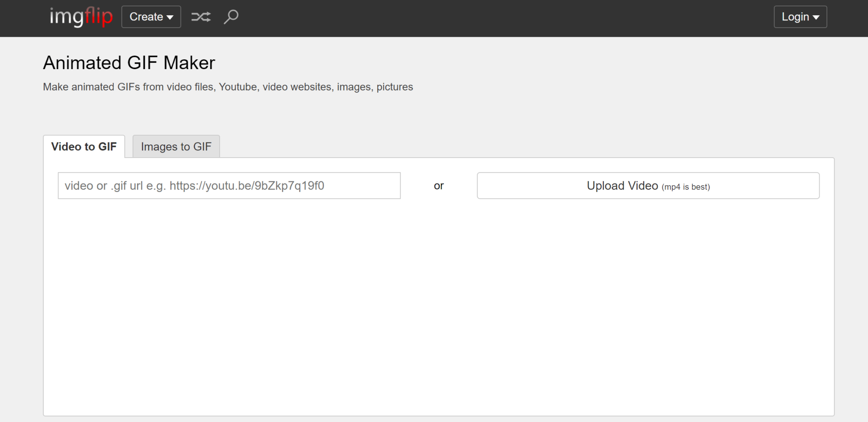This screenshot has height=422, width=868.
Task: Select the Video to GIF tab
Action: coord(84,147)
